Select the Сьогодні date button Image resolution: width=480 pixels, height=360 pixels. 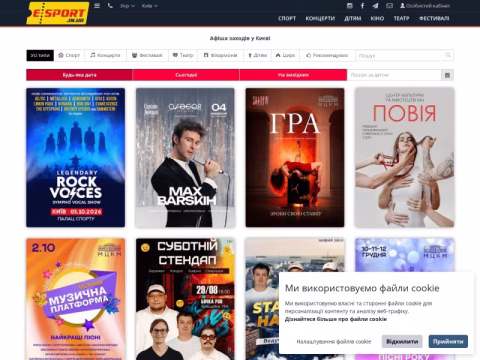click(x=186, y=75)
